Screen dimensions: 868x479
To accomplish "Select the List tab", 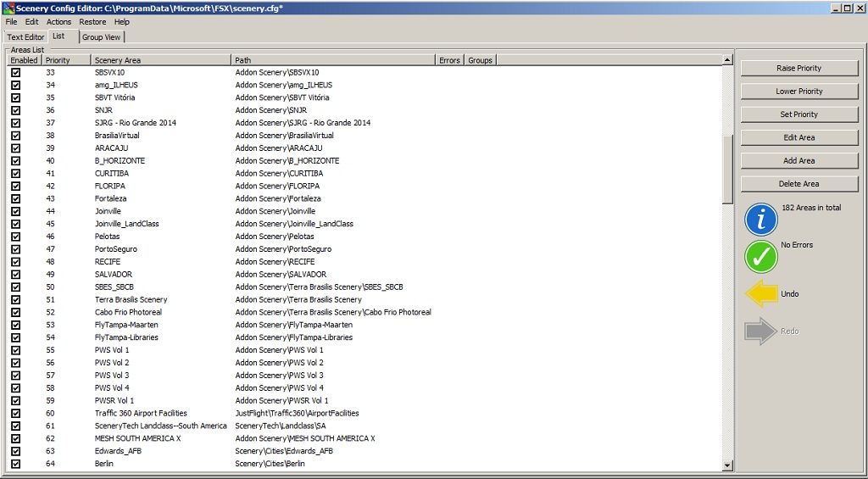I will click(x=58, y=36).
